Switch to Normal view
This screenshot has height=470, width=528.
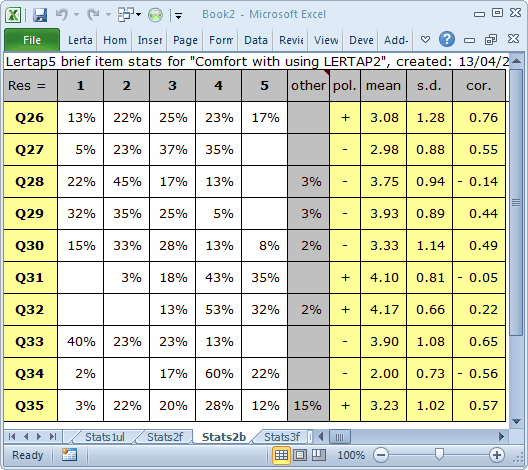pyautogui.click(x=281, y=455)
